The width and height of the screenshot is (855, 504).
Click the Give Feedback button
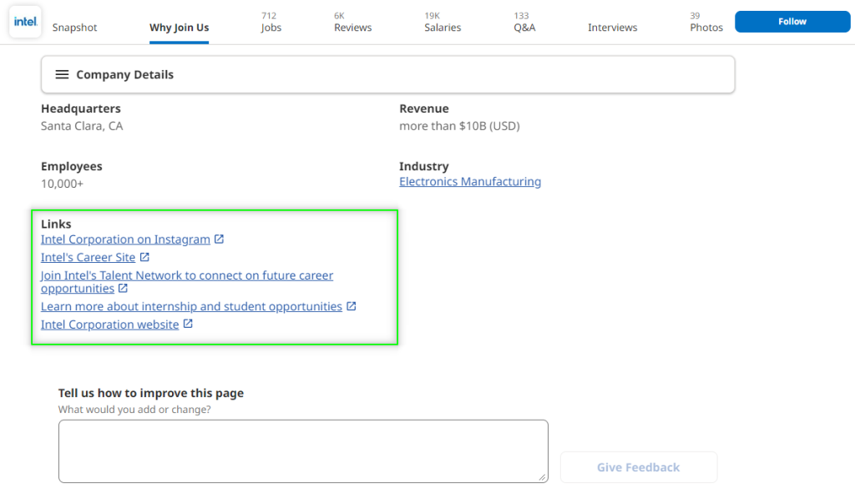click(x=638, y=467)
